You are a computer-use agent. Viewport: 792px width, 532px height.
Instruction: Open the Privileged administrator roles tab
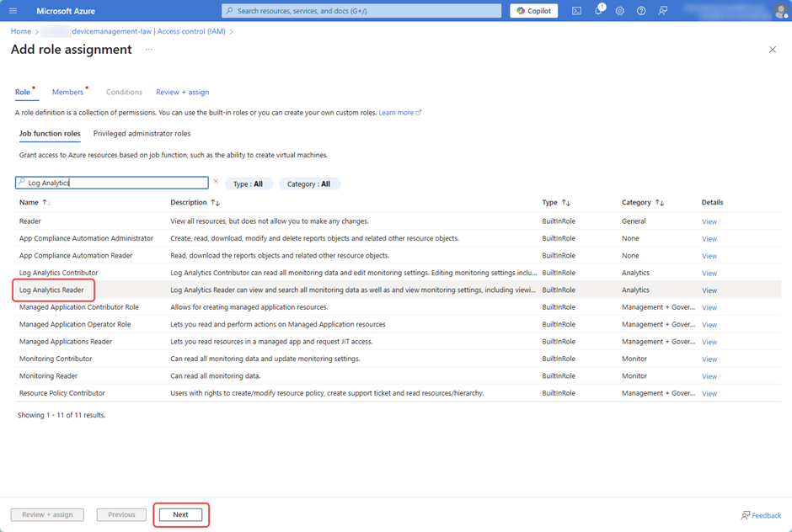coord(142,133)
